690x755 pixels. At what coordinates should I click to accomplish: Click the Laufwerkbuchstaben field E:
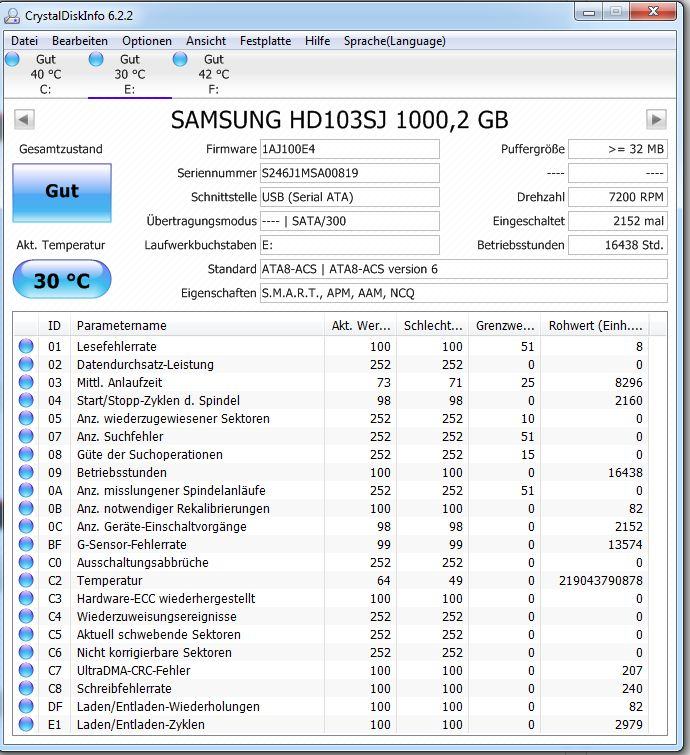click(350, 245)
